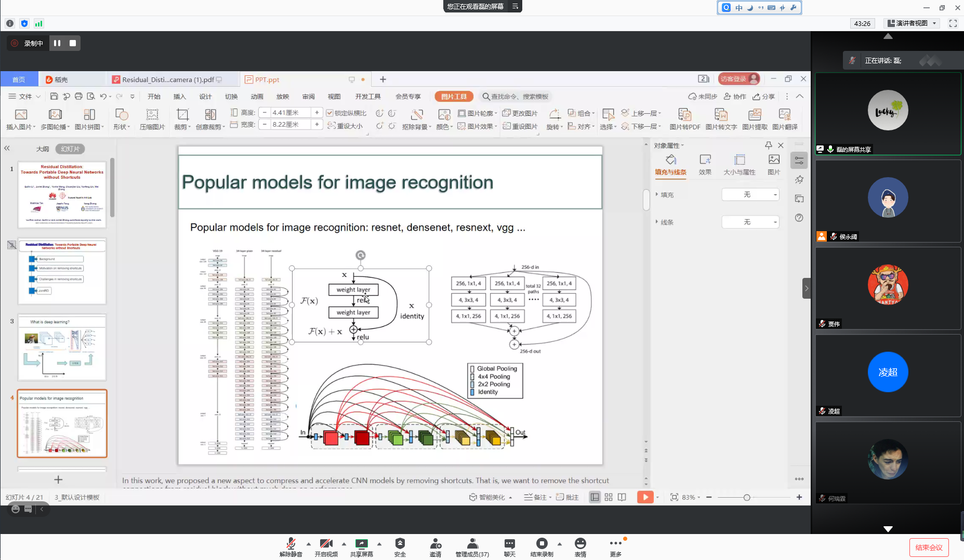Image resolution: width=964 pixels, height=560 pixels.
Task: Open the 线条 line style dropdown
Action: coord(750,222)
